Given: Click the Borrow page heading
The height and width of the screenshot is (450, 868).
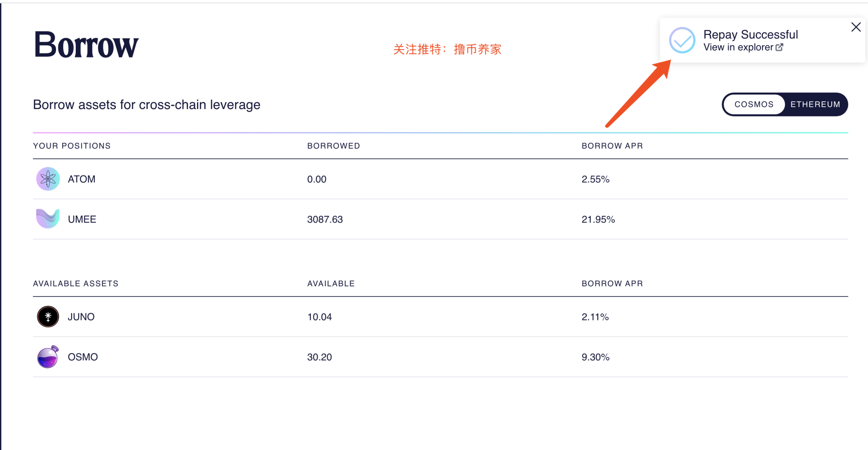Looking at the screenshot, I should click(86, 45).
